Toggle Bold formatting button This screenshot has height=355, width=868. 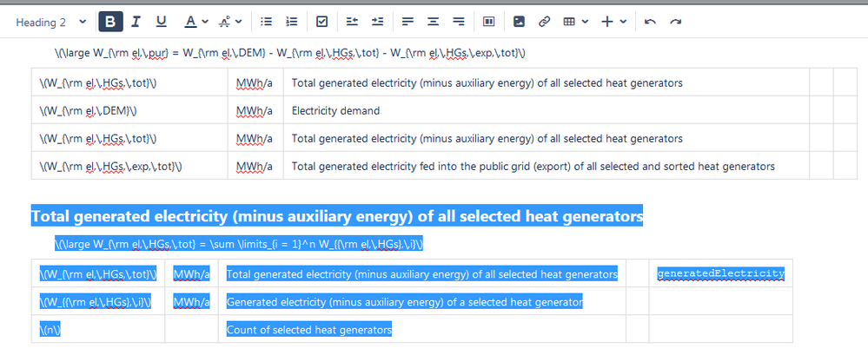[110, 22]
